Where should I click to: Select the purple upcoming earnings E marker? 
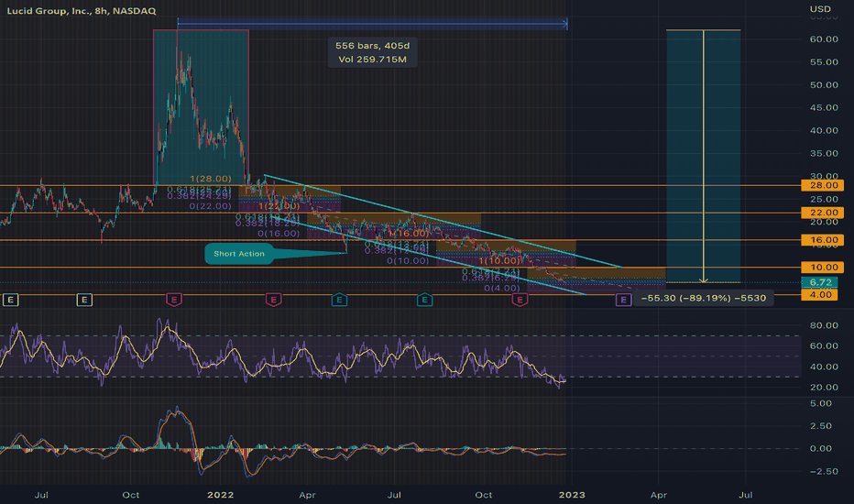[624, 300]
